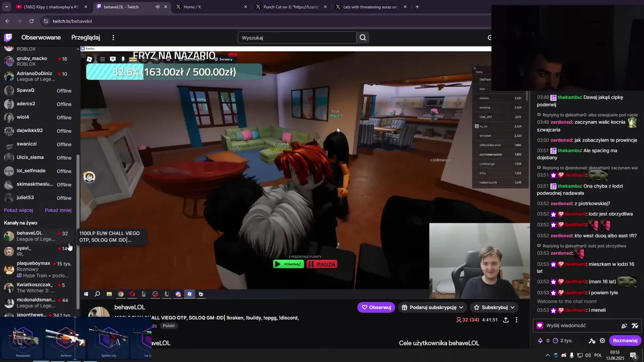Click the Roblox chat bubble icon in stream

113,59
